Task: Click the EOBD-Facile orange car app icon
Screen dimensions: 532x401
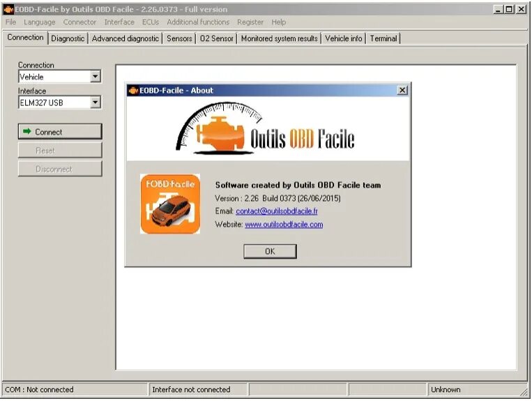Action: pos(170,204)
